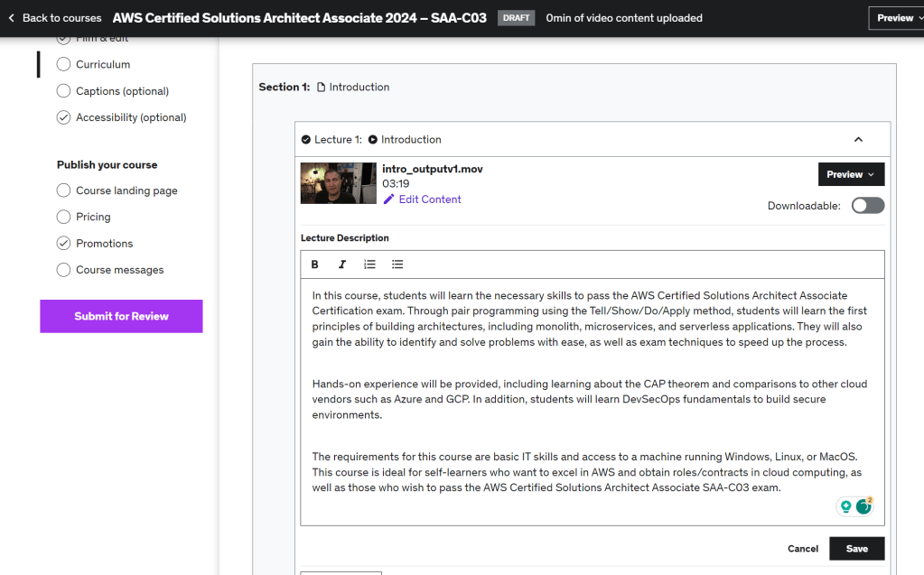The height and width of the screenshot is (575, 924).
Task: Toggle bold formatting in lecture description
Action: click(x=314, y=264)
